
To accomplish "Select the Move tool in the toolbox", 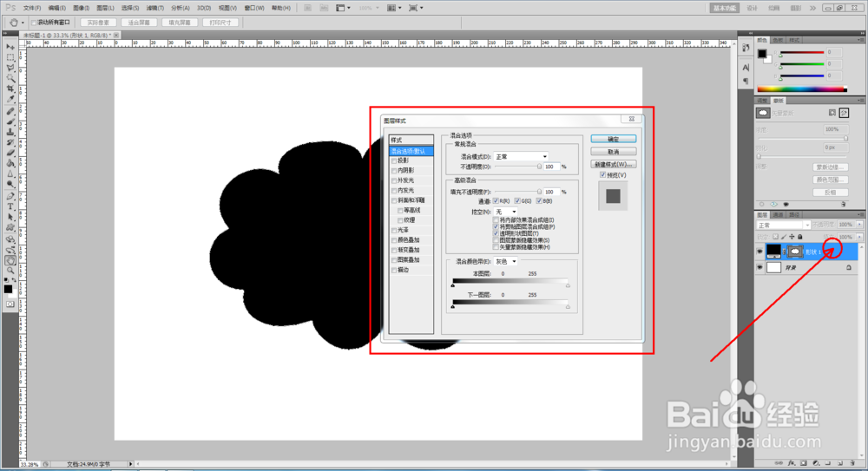I will [x=10, y=48].
